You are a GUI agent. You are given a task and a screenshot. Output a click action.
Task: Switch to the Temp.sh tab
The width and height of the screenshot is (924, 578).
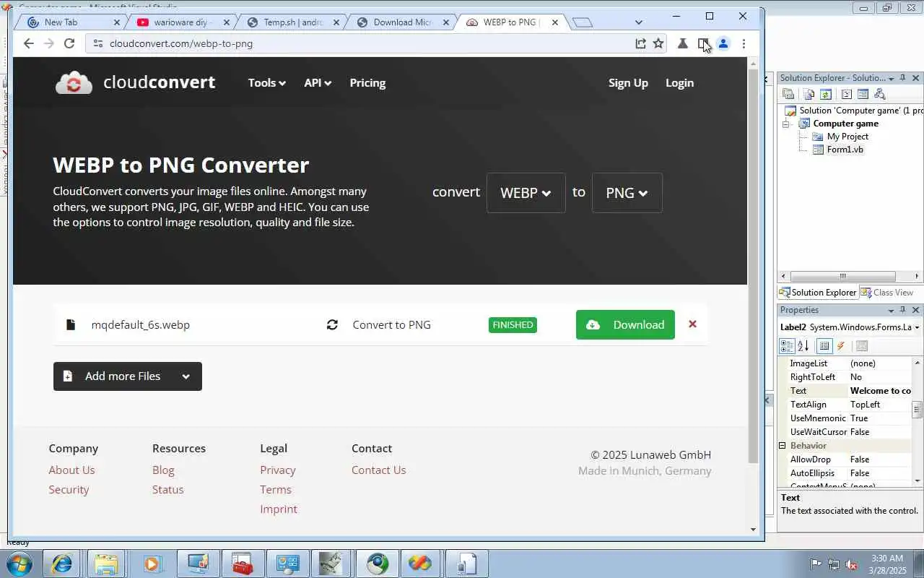(292, 22)
